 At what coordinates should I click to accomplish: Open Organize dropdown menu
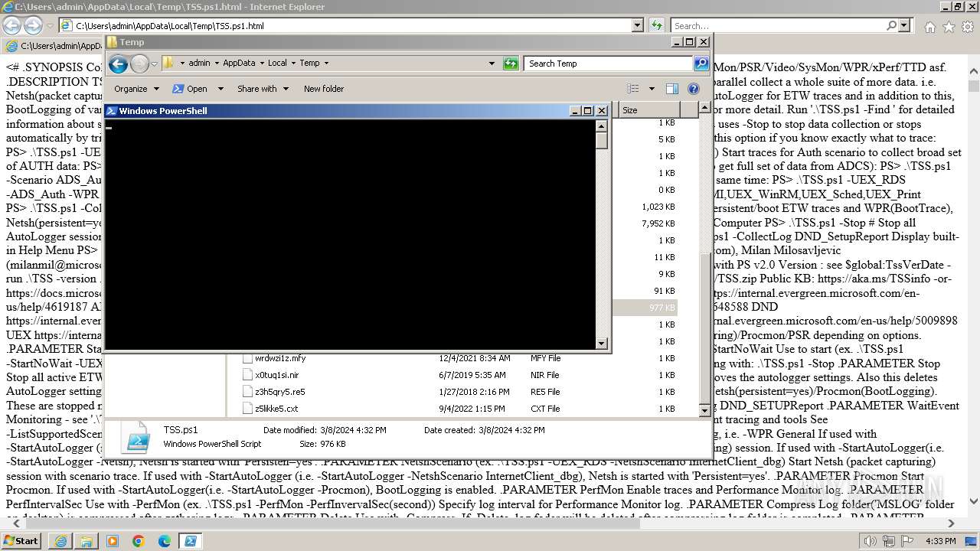[x=136, y=89]
